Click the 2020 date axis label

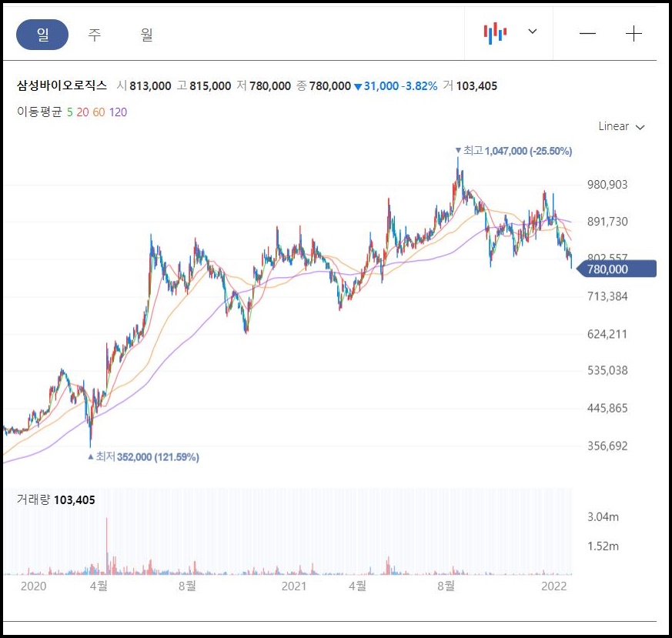tap(33, 586)
